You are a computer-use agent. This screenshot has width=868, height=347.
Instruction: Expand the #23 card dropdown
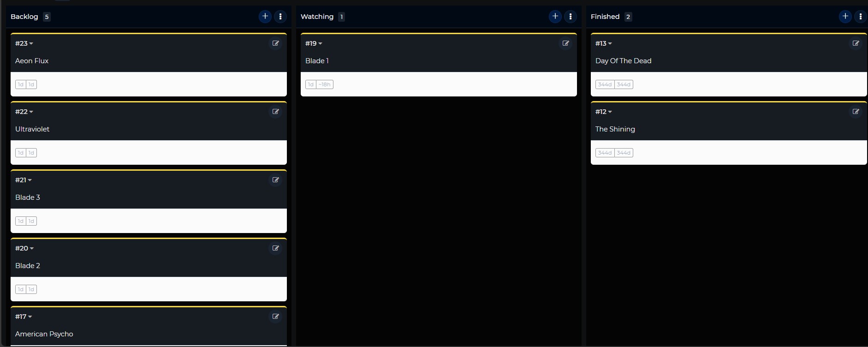click(x=31, y=44)
